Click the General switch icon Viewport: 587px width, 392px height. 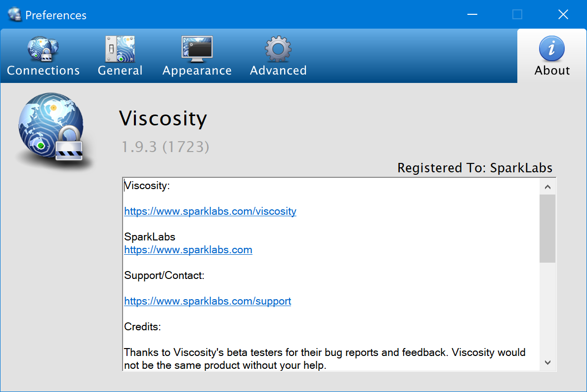click(120, 49)
